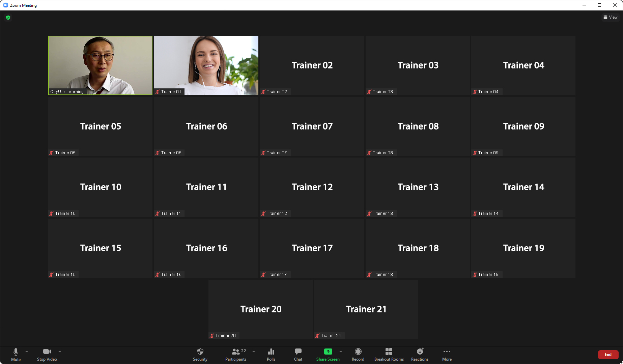The height and width of the screenshot is (364, 623).
Task: Expand audio options next to Mute
Action: click(x=26, y=351)
